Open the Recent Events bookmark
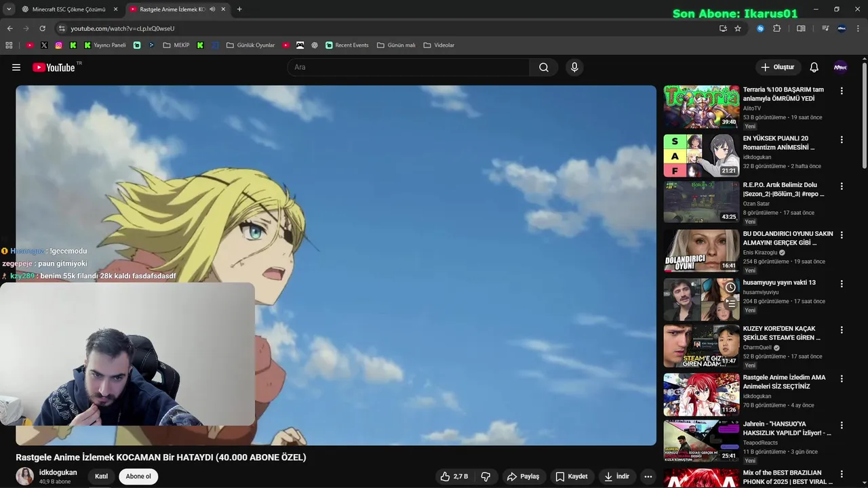868x488 pixels. coord(347,45)
